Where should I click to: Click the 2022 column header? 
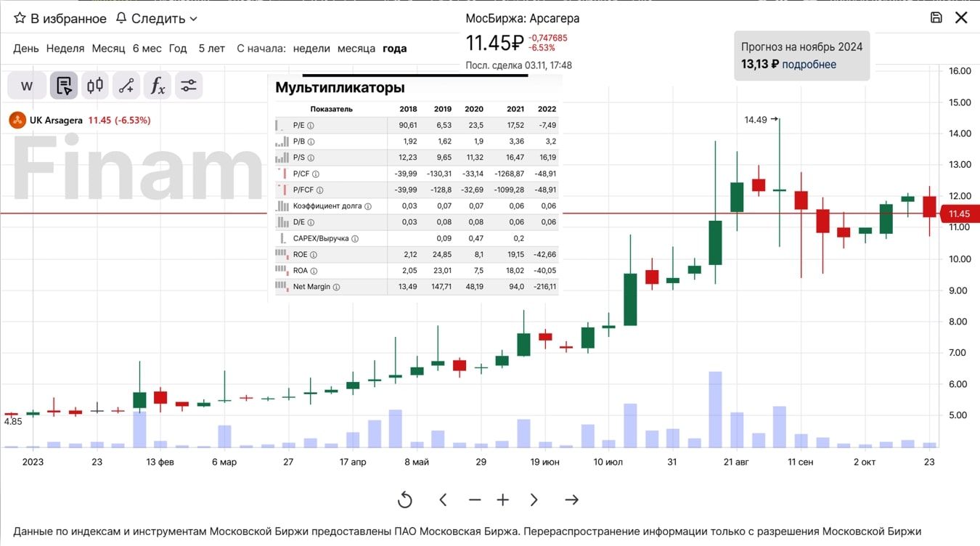(547, 109)
